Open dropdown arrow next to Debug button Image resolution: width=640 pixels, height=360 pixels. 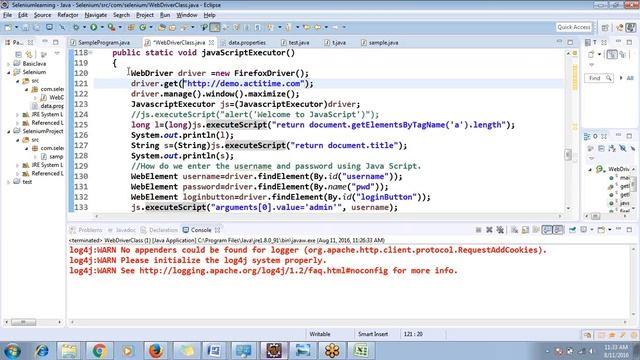coord(84,27)
